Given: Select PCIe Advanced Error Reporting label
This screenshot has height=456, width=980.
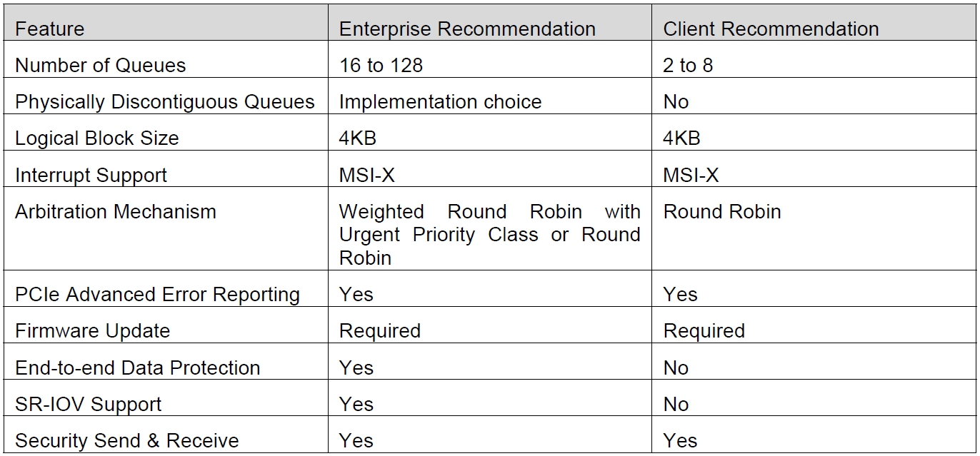Looking at the screenshot, I should click(x=157, y=295).
